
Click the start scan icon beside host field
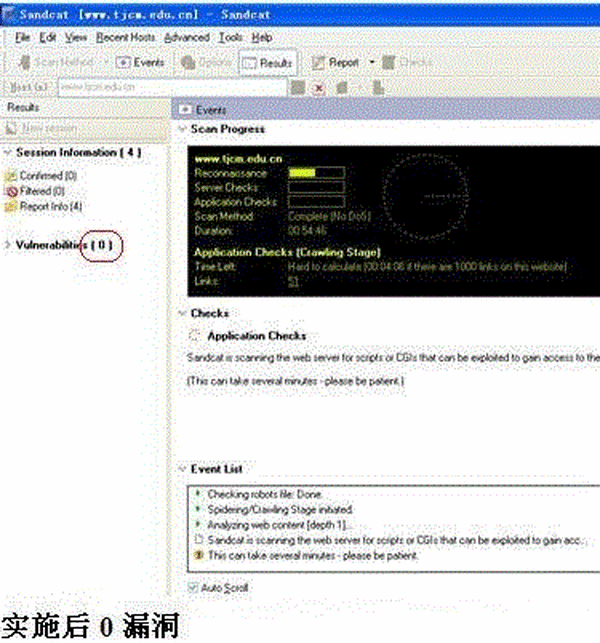[x=298, y=87]
